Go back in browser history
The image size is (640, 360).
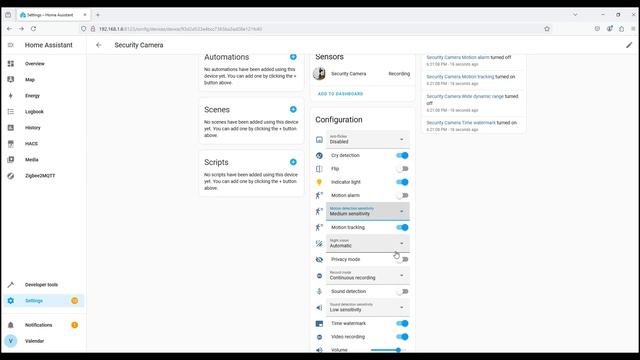click(9, 29)
